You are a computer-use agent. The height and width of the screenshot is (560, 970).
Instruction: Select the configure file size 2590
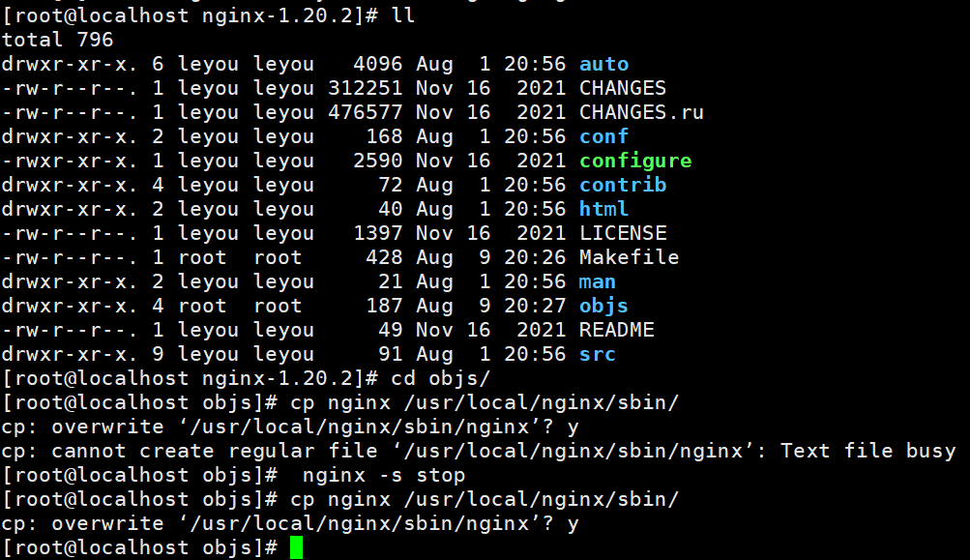[377, 161]
